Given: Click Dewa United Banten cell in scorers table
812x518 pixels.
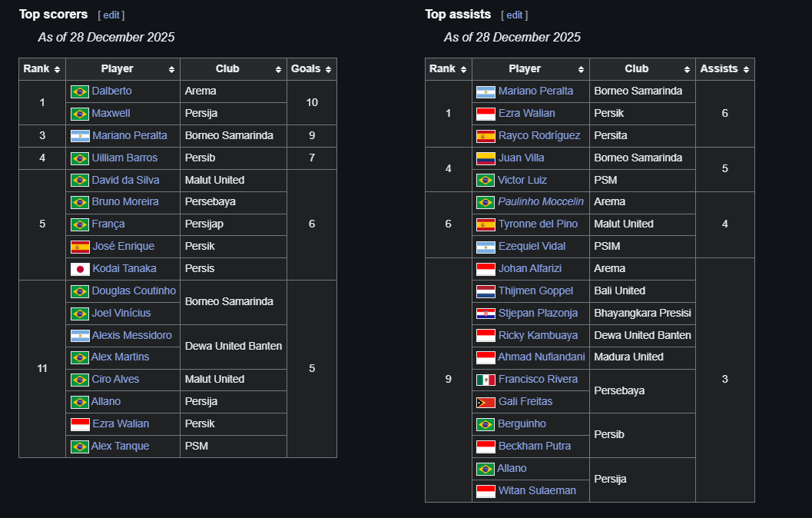Looking at the screenshot, I should tap(233, 347).
